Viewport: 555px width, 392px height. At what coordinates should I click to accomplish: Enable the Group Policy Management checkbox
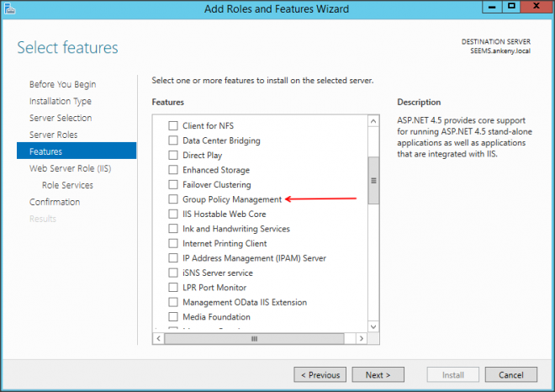pyautogui.click(x=173, y=199)
